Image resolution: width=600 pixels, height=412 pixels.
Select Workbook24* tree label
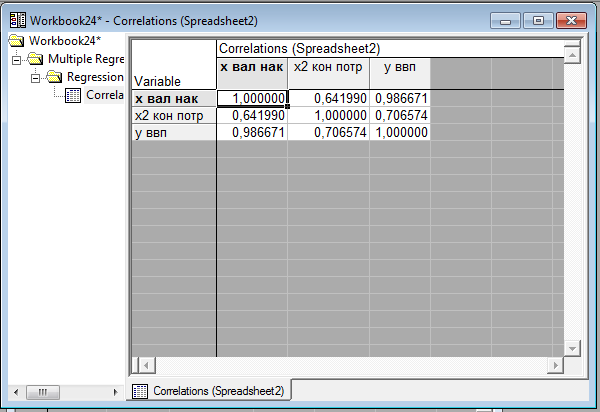[65, 41]
